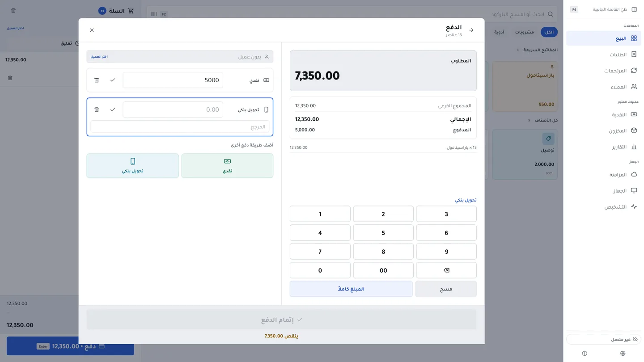This screenshot has width=644, height=362.
Task: Confirm the نقدي amount with checkmark
Action: point(113,80)
